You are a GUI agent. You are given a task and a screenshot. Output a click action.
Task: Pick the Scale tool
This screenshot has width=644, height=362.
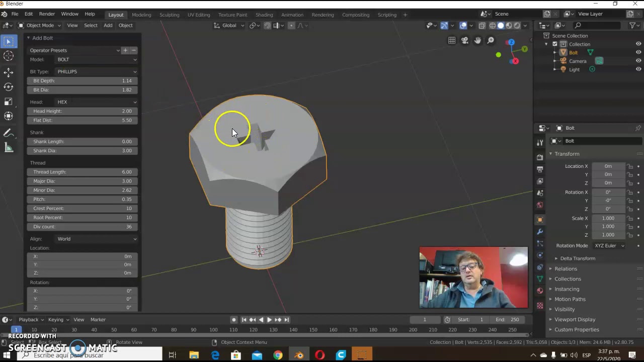pos(9,102)
